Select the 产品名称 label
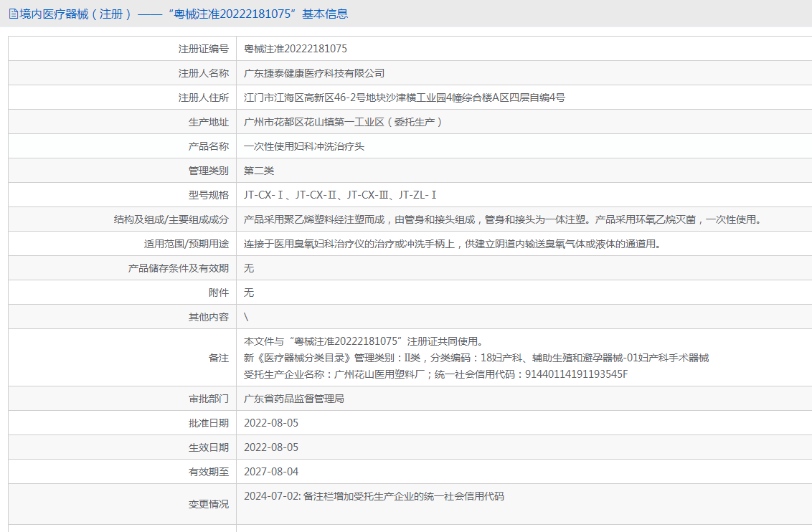812x532 pixels. 209,146
